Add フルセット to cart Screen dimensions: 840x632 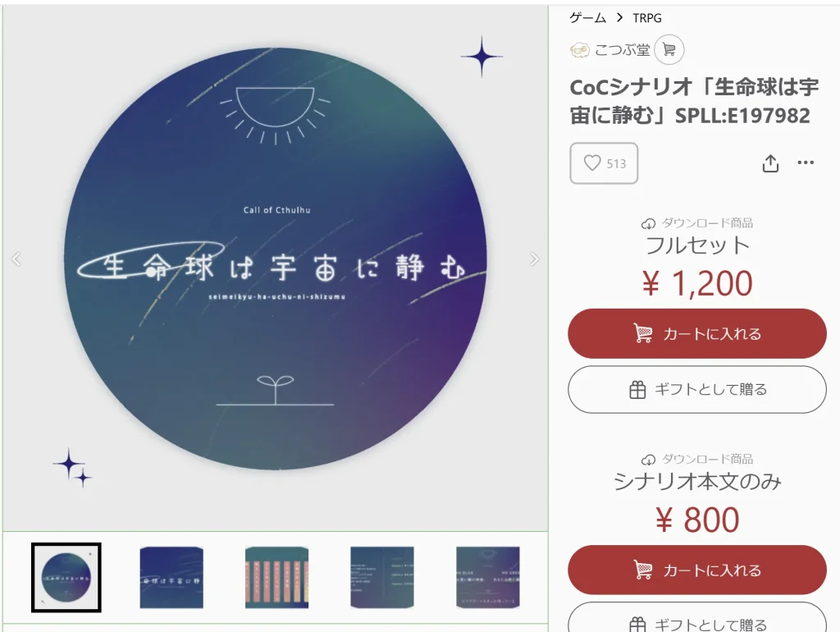click(x=697, y=333)
